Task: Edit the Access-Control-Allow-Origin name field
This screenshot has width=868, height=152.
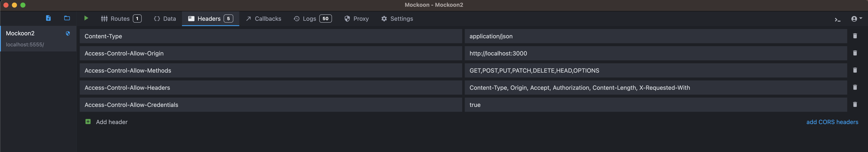Action: point(271,53)
